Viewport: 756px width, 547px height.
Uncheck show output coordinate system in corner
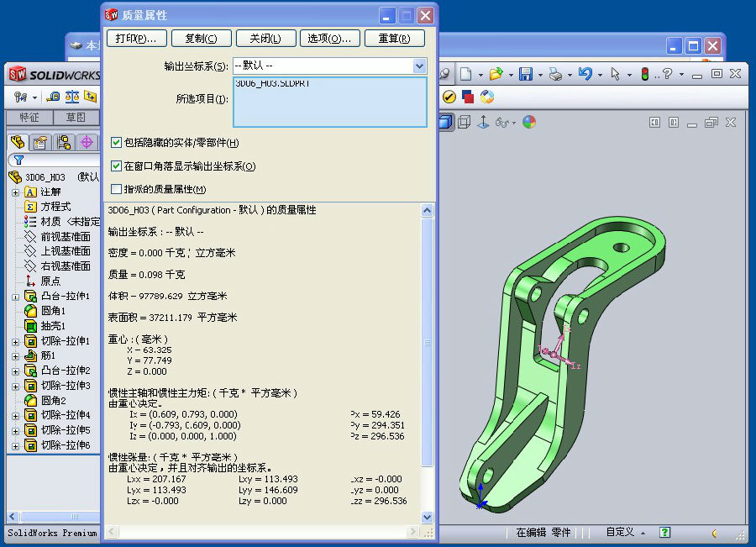(x=117, y=166)
